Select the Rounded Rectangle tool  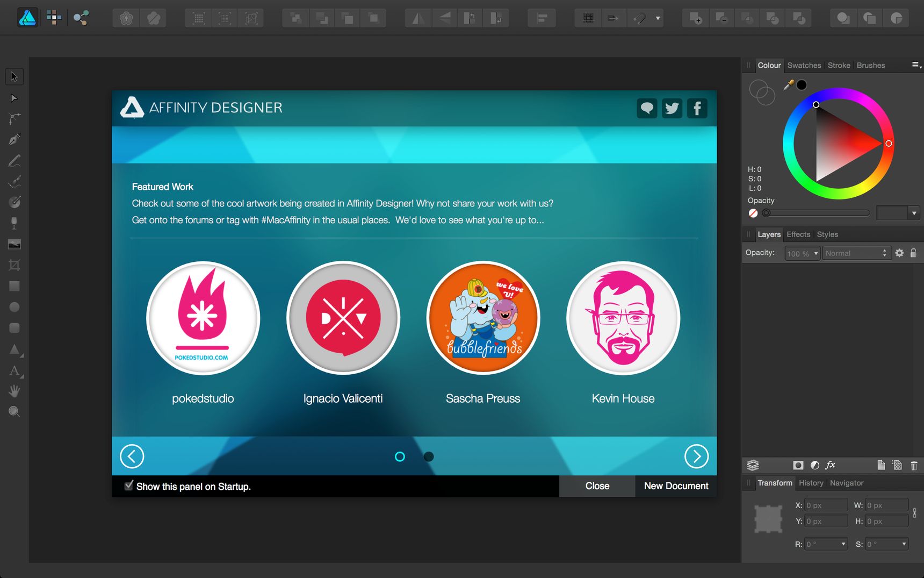[14, 328]
